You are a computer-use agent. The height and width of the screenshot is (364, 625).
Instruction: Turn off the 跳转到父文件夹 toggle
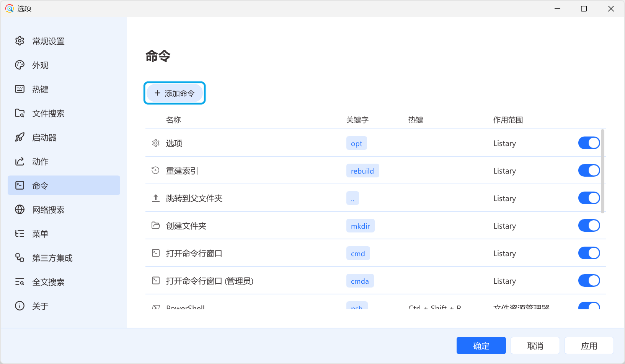pyautogui.click(x=589, y=198)
